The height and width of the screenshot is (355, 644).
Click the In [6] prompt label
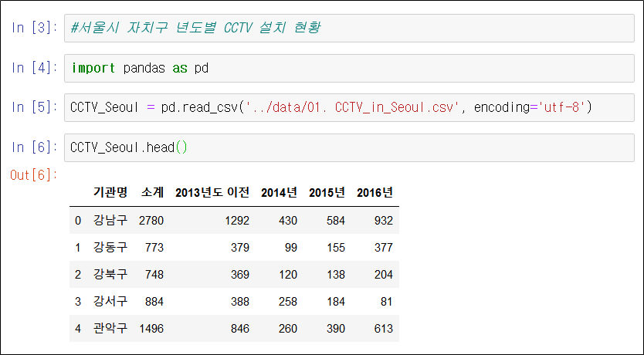[x=34, y=147]
